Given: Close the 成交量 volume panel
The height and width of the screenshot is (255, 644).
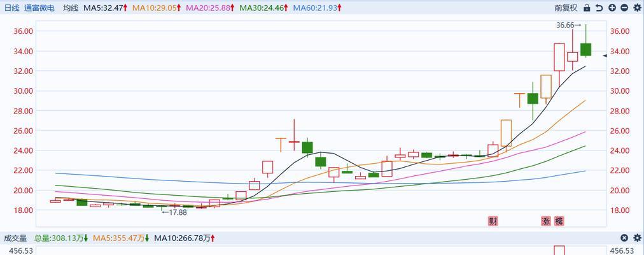Looking at the screenshot, I should click(624, 238).
